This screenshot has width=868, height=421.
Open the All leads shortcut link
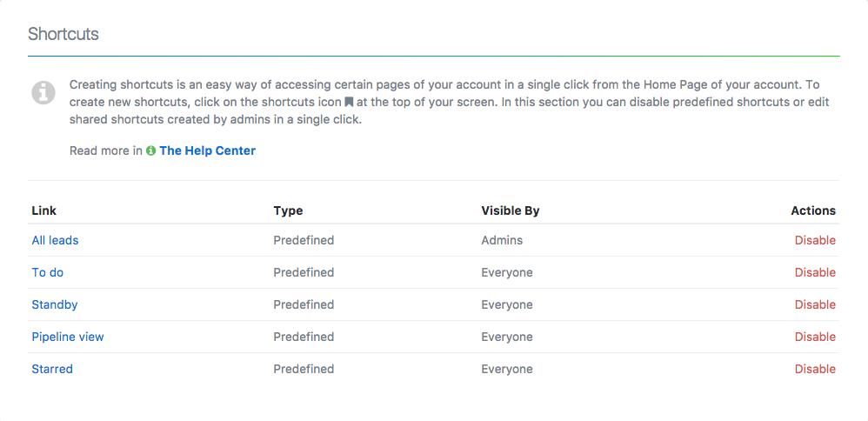click(x=55, y=240)
